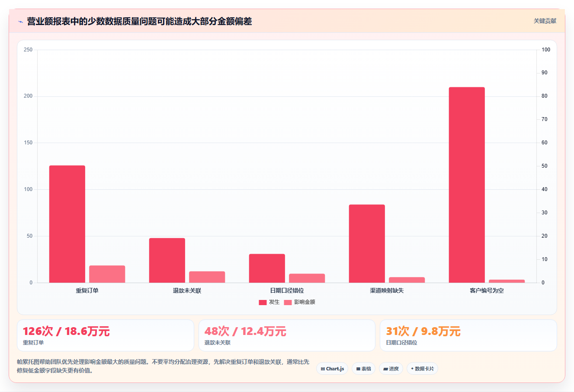Click the 100 right axis tick label
Viewport: 574px width, 392px height.
pyautogui.click(x=546, y=50)
